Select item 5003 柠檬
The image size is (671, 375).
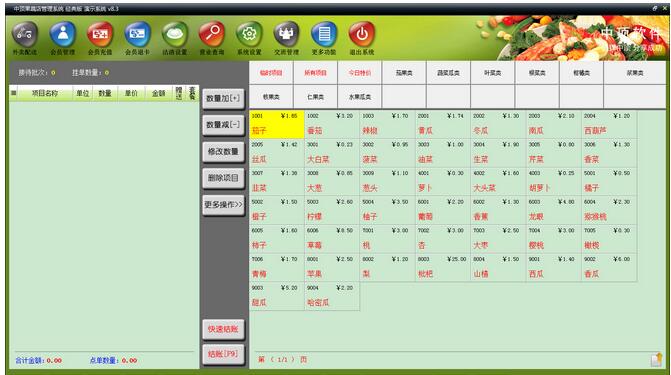click(332, 210)
